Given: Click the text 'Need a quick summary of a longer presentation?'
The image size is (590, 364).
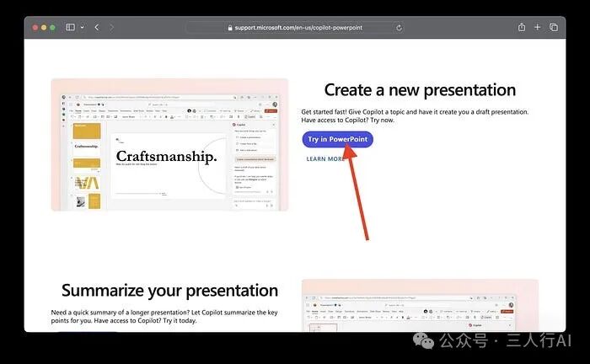Looking at the screenshot, I should tap(120, 312).
